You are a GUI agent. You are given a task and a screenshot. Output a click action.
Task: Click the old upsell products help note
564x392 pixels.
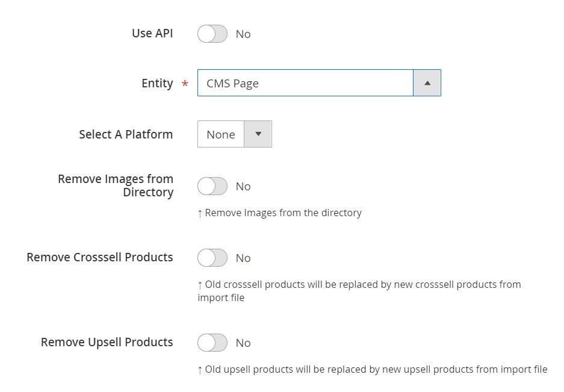pos(372,369)
